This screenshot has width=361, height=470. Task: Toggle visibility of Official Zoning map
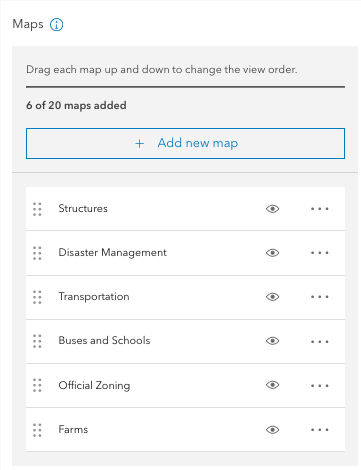272,385
